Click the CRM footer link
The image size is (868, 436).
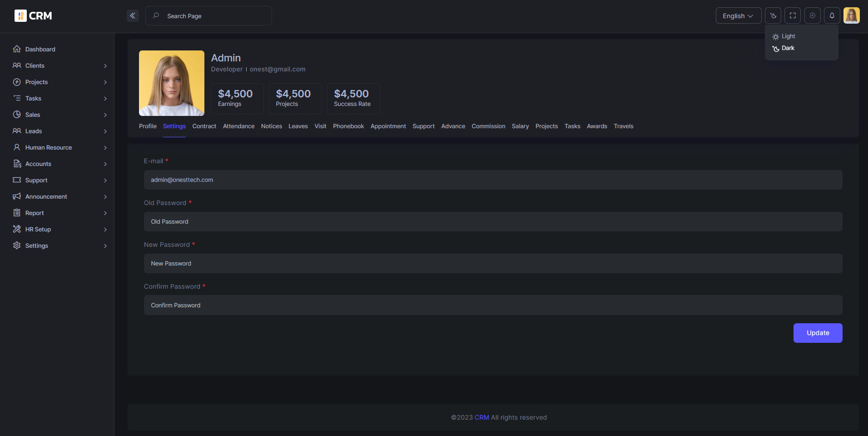click(x=481, y=417)
